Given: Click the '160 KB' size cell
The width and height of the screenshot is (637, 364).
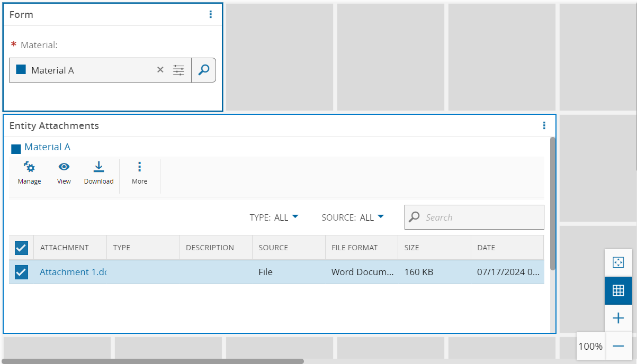Looking at the screenshot, I should (x=434, y=272).
